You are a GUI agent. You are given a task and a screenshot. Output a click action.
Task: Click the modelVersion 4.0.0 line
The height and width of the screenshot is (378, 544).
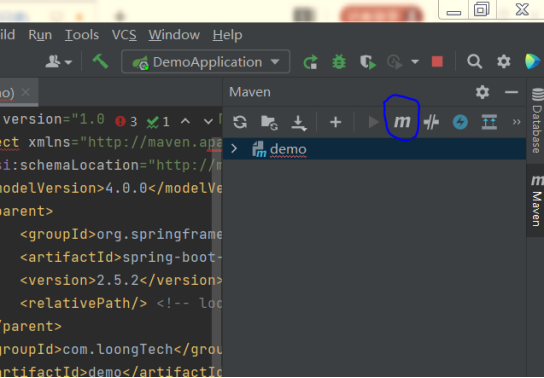(x=111, y=188)
